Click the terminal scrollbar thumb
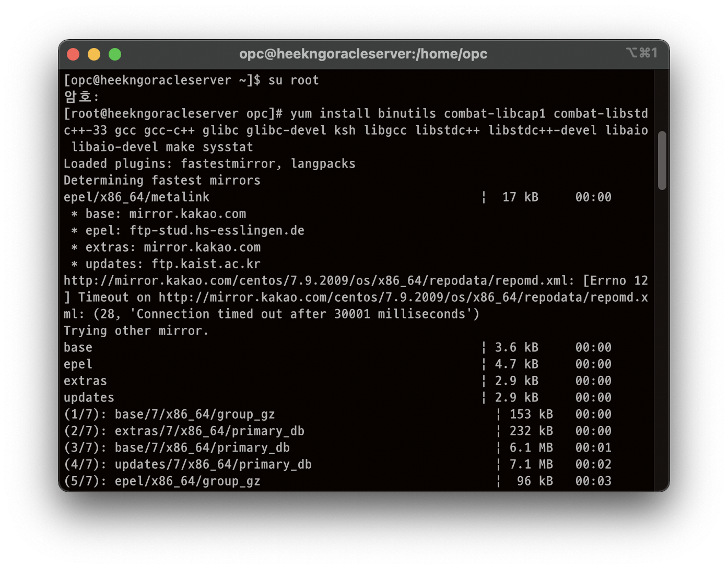This screenshot has width=728, height=569. 662,160
